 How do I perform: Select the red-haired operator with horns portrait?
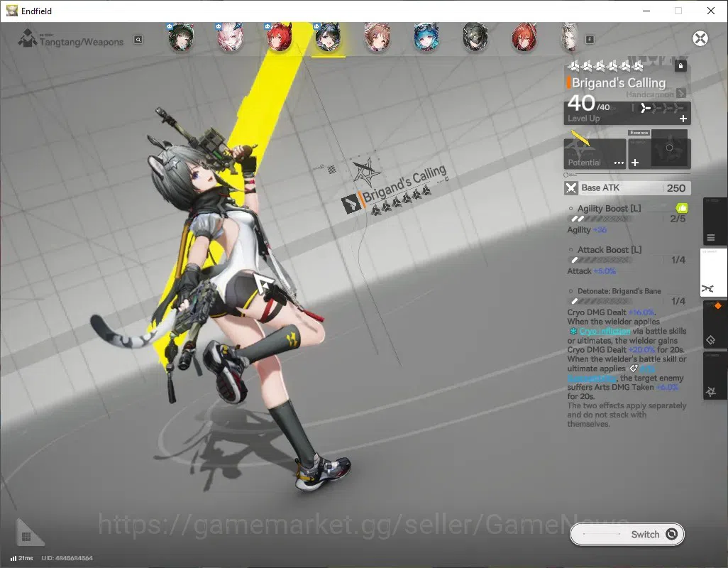click(x=280, y=37)
